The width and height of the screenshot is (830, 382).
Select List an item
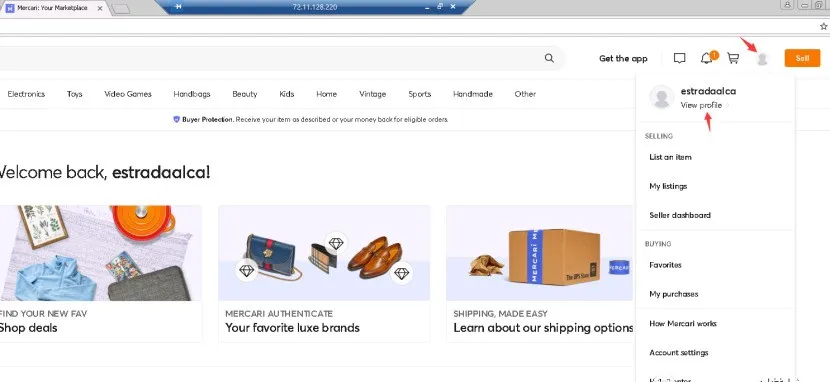670,157
